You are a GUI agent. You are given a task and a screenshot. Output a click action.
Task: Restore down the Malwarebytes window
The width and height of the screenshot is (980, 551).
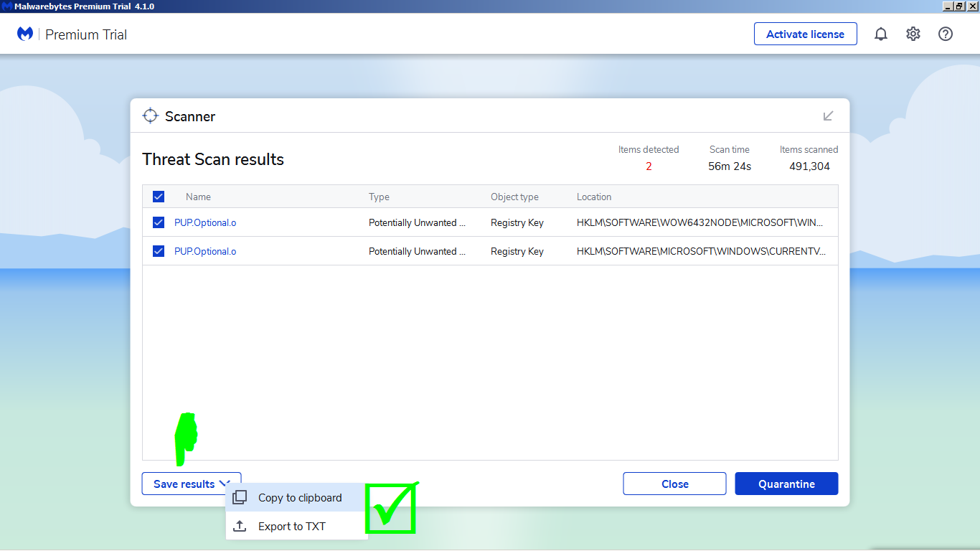[x=960, y=6]
